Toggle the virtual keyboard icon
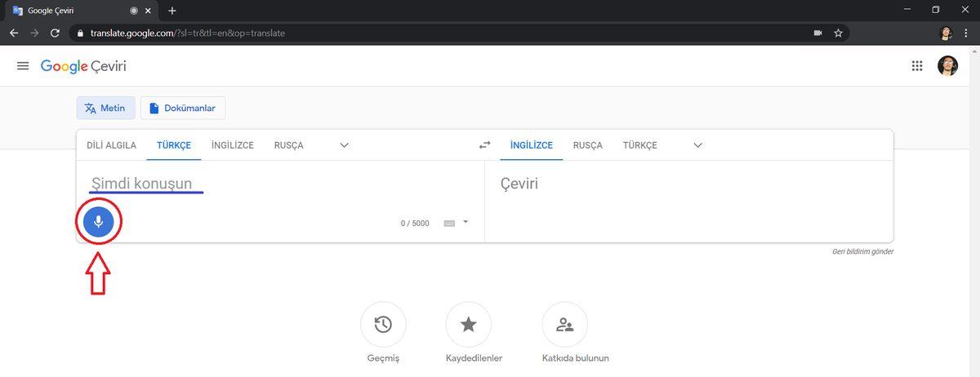The height and width of the screenshot is (377, 980). [x=449, y=223]
